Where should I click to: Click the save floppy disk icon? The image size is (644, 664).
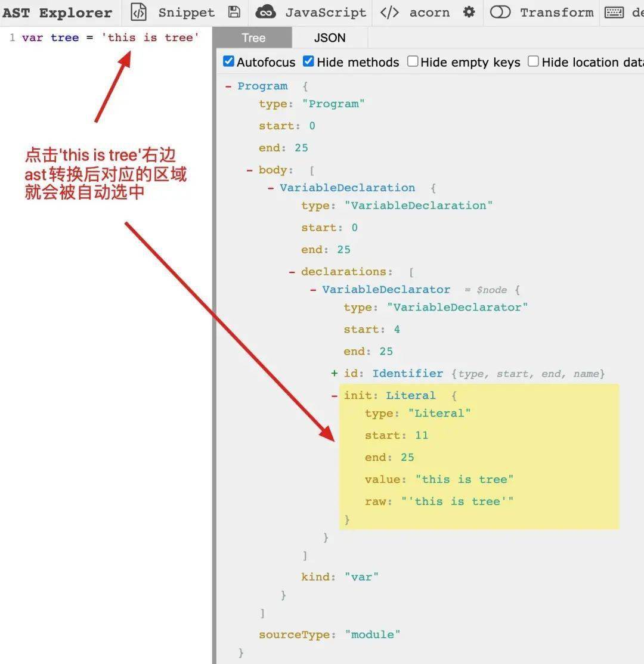point(234,12)
